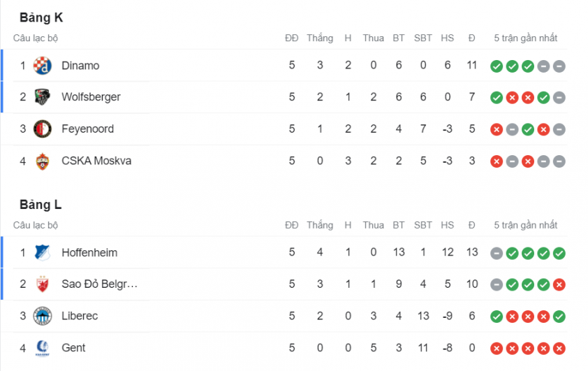This screenshot has width=588, height=371.
Task: Click the Bảng L group heading
Action: (41, 205)
